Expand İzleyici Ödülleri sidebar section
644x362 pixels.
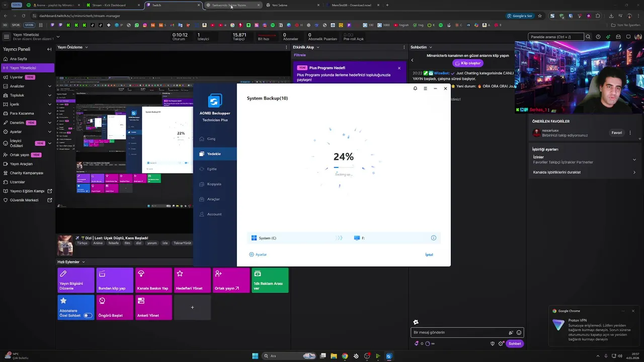point(49,143)
